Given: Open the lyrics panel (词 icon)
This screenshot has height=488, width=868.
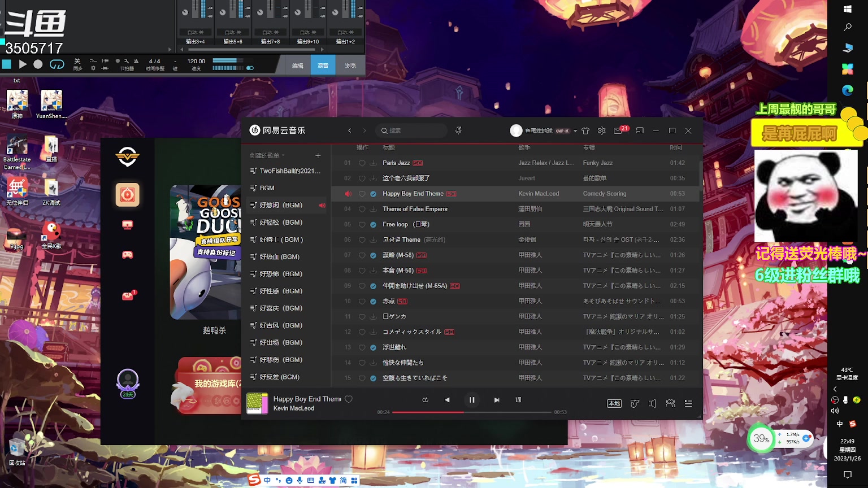Looking at the screenshot, I should pos(518,400).
